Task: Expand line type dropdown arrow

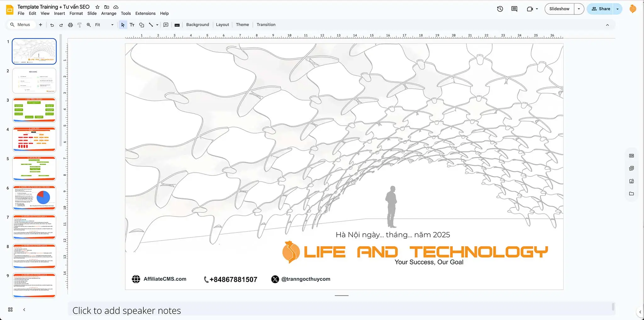Action: click(x=157, y=25)
